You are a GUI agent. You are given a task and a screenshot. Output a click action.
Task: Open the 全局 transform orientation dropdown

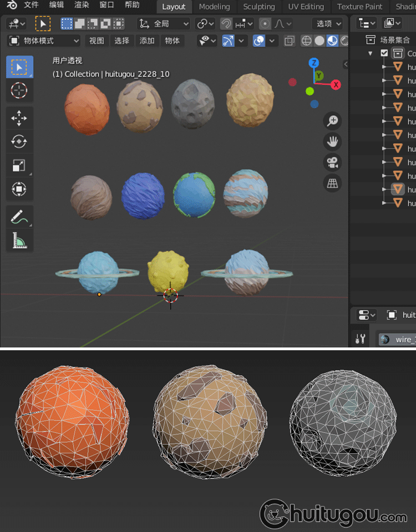164,24
